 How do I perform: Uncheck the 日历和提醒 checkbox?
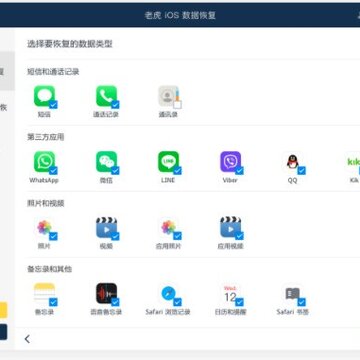click(239, 302)
